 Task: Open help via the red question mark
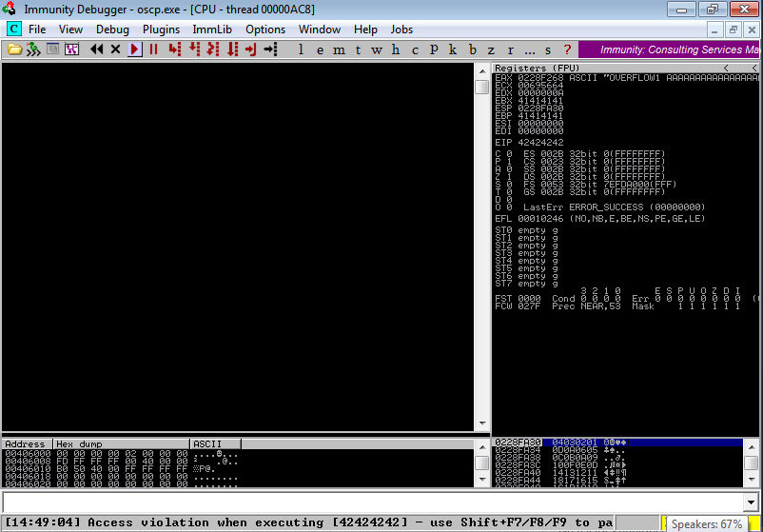(x=567, y=49)
